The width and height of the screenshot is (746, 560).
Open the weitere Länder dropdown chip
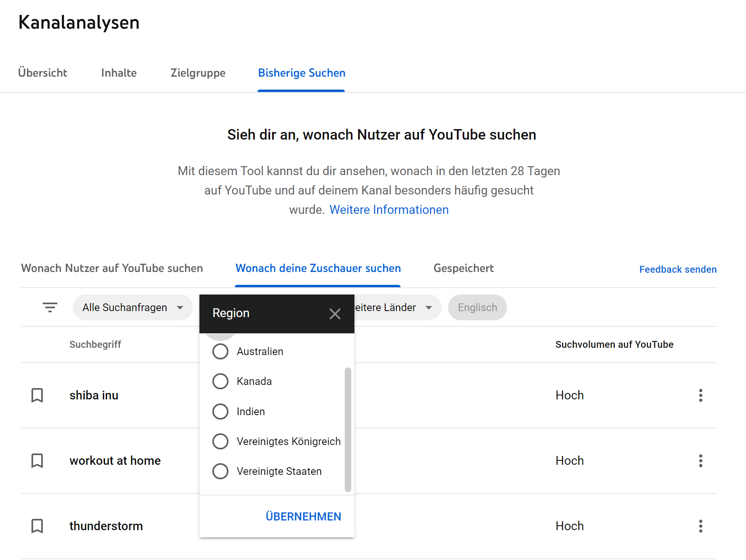click(396, 307)
